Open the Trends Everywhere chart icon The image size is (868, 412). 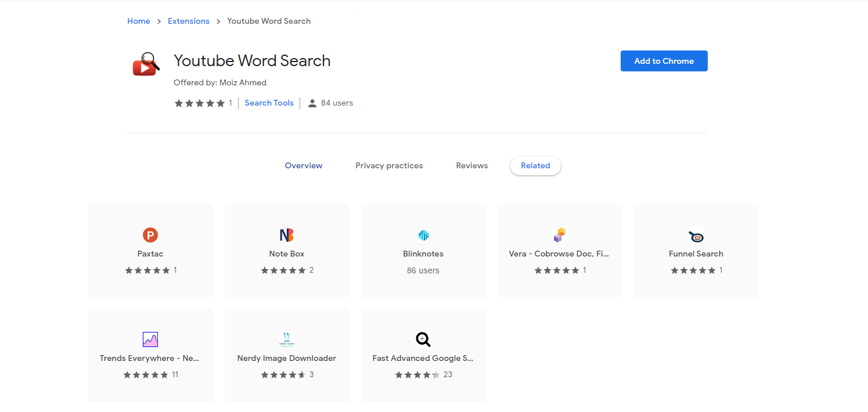pyautogui.click(x=150, y=339)
